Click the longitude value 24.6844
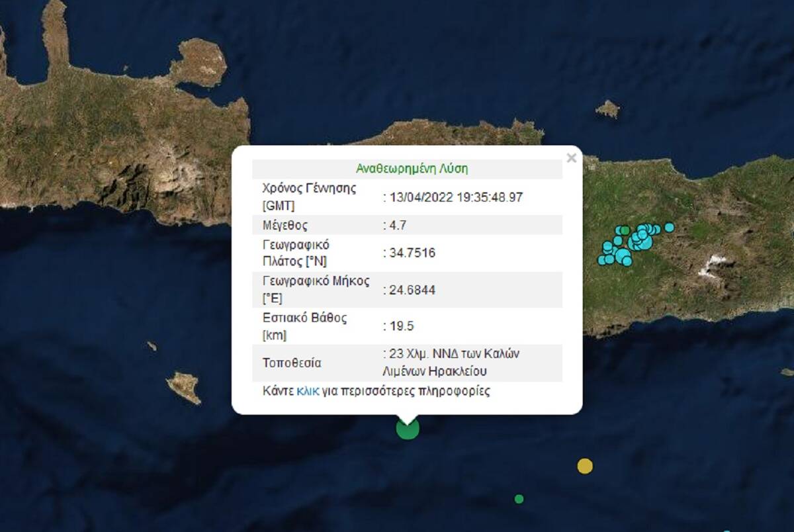The height and width of the screenshot is (532, 794). click(412, 290)
